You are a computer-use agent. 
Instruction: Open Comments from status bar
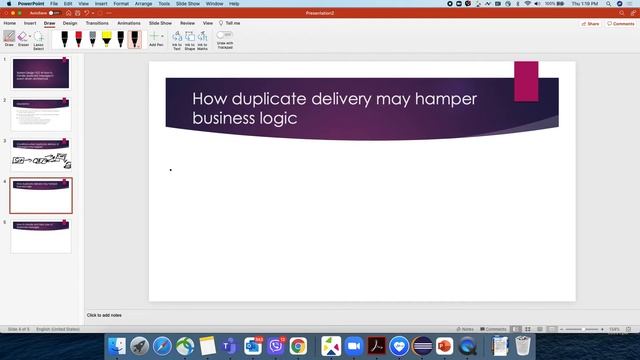coord(493,329)
